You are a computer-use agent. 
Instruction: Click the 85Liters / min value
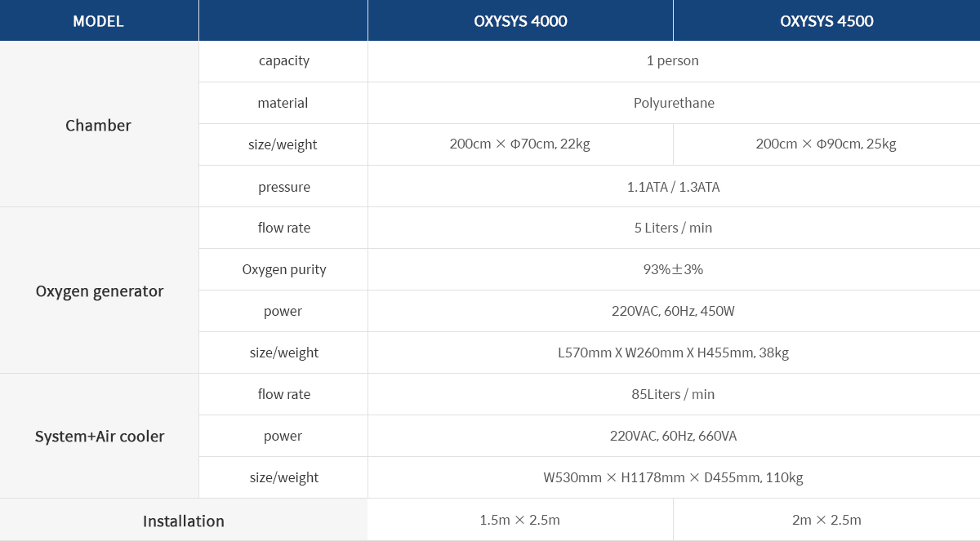(x=674, y=394)
